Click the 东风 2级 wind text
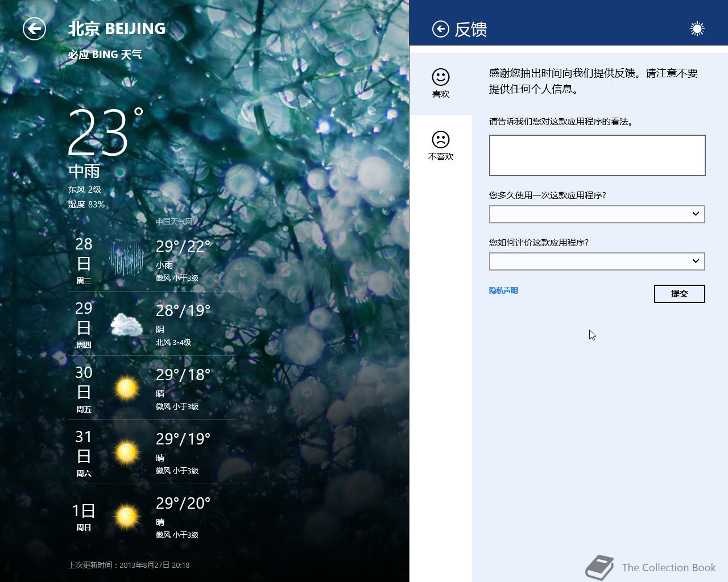The height and width of the screenshot is (582, 728). (85, 190)
